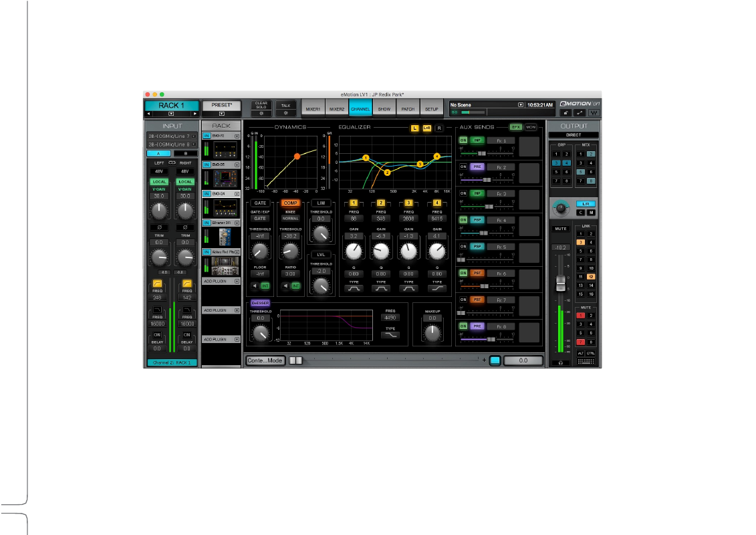Toggle the output MUTE button
The height and width of the screenshot is (535, 756).
[560, 229]
